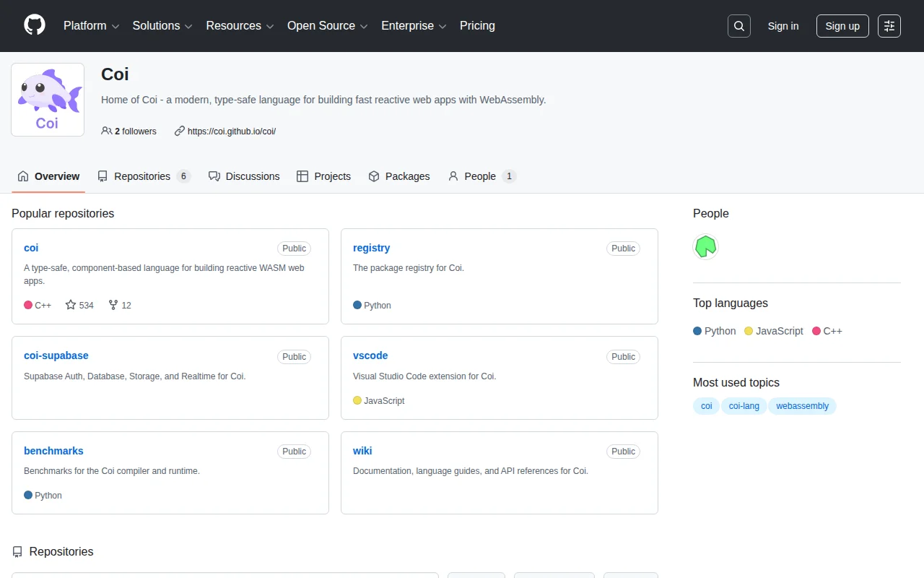Open the benchmarks repository
Viewport: 924px width, 578px height.
[x=53, y=451]
